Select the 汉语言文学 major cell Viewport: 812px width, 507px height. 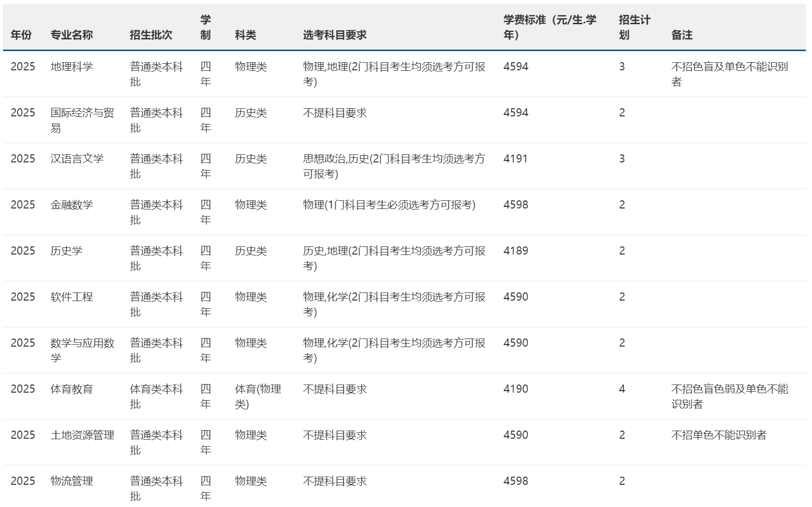point(77,159)
